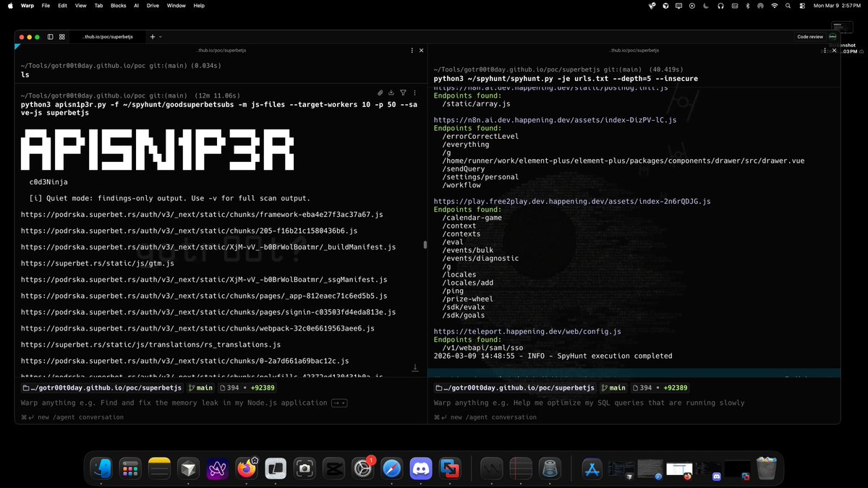The image size is (868, 488).
Task: Click the right-arrow tab hint in left input
Action: point(339,403)
